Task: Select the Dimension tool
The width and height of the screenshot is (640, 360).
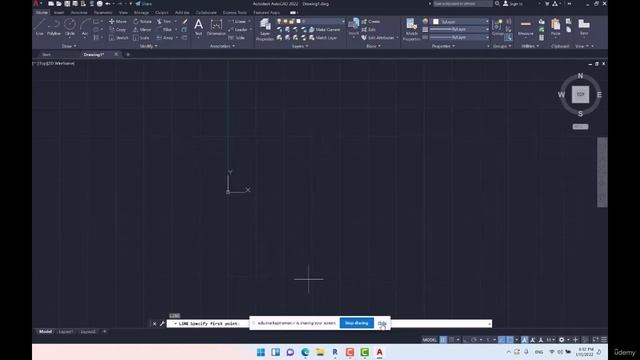Action: coord(216,27)
